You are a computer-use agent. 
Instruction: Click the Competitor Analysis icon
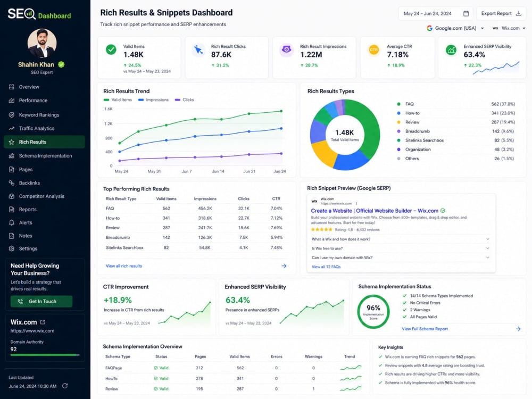(x=12, y=196)
